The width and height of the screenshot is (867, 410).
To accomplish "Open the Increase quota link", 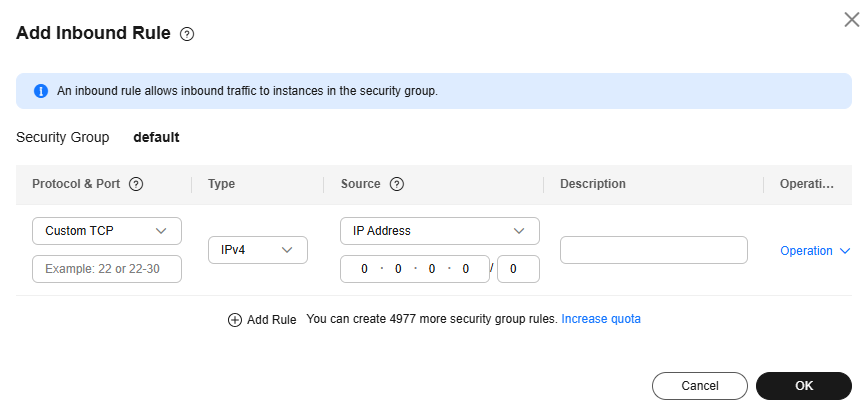I will tap(601, 319).
